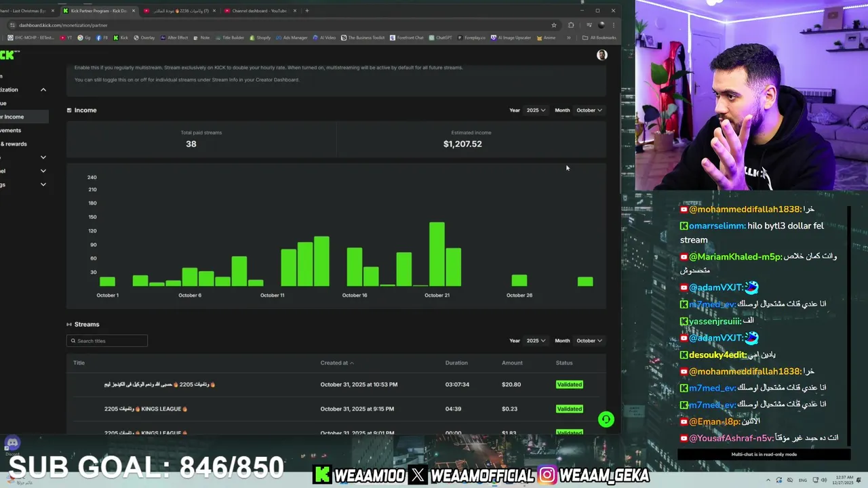Open The Business Toolkit bookmark
This screenshot has width=868, height=488.
[x=363, y=38]
